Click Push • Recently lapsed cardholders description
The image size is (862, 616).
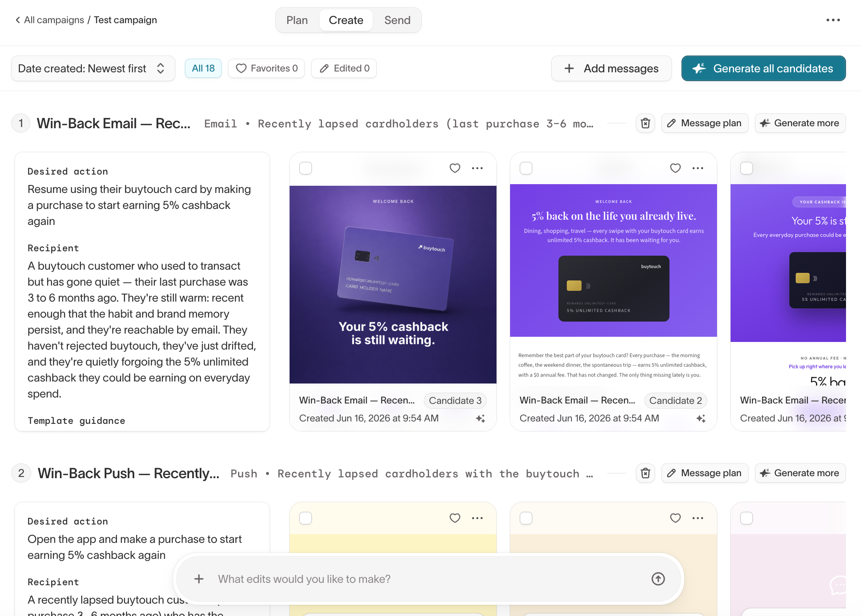[x=412, y=474]
